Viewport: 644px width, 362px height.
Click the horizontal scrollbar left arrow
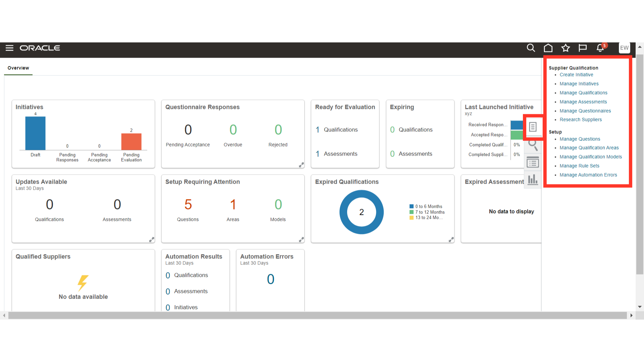(x=4, y=315)
